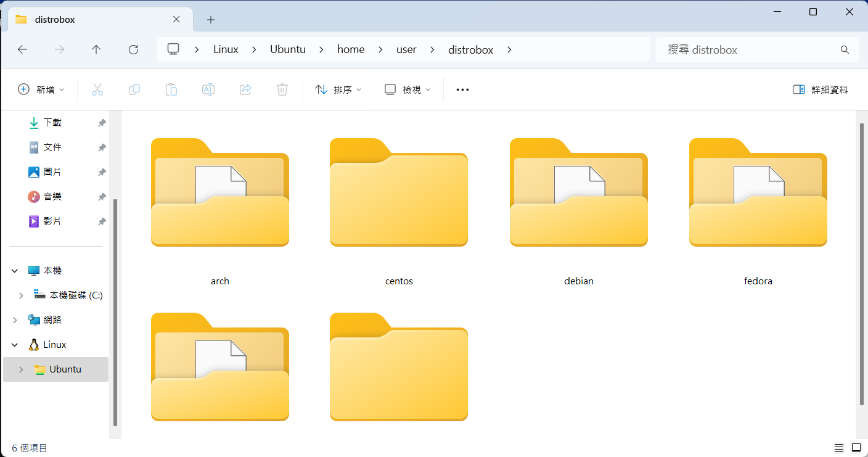Navigate back to previous folder
The height and width of the screenshot is (457, 868).
point(23,49)
